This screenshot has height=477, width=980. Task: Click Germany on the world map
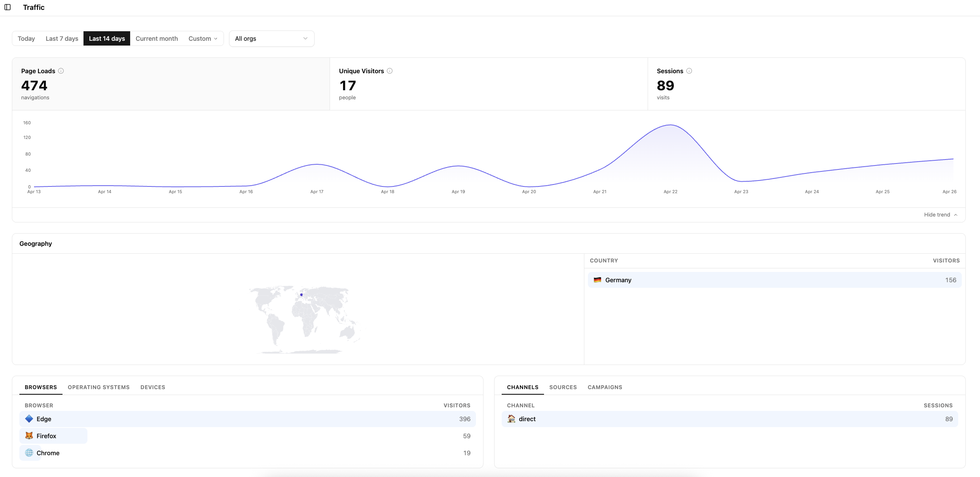click(301, 295)
